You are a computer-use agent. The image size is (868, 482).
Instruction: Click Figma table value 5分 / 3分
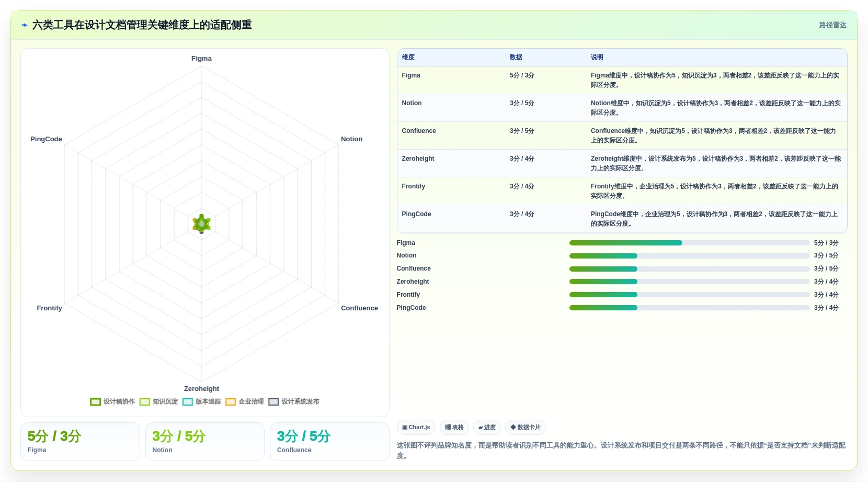[x=522, y=75]
